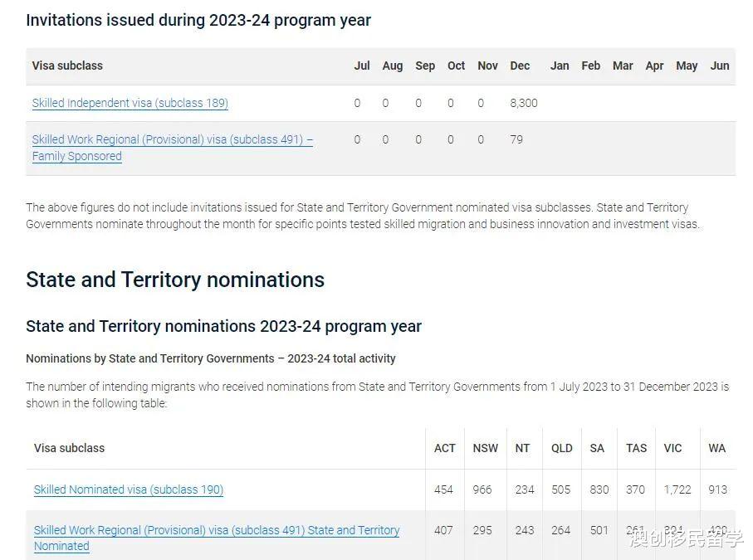Click the 8,300 December invitations cell
753x560 pixels.
coord(524,103)
